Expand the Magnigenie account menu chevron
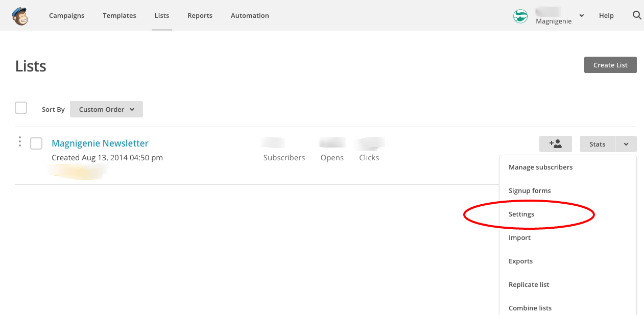This screenshot has width=644, height=315. (x=582, y=16)
